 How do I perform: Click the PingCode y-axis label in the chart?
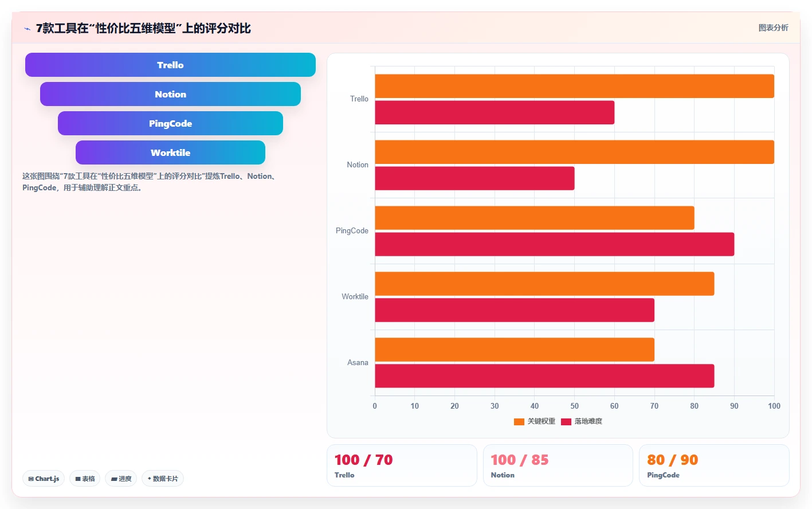pyautogui.click(x=352, y=231)
